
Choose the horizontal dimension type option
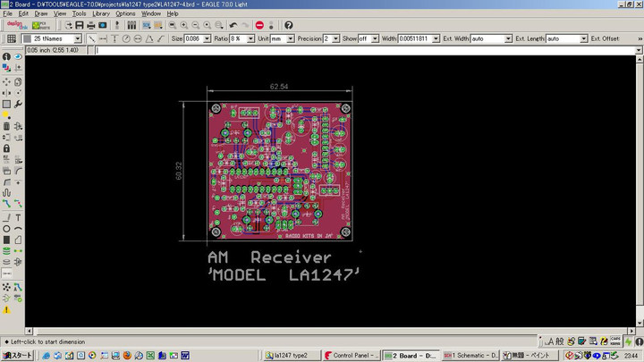point(104,39)
